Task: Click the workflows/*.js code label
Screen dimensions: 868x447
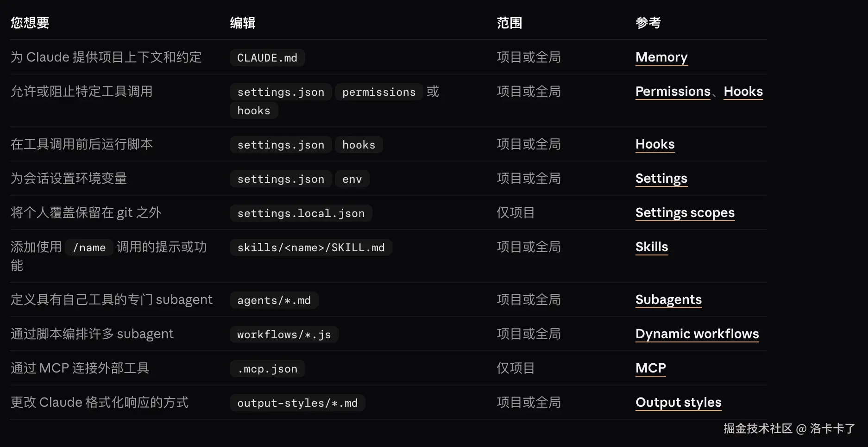Action: [284, 335]
